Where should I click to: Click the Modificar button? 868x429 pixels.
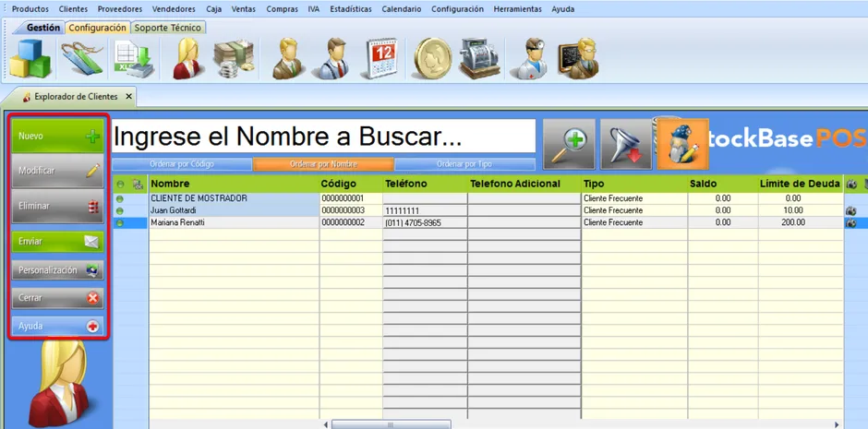pyautogui.click(x=57, y=171)
